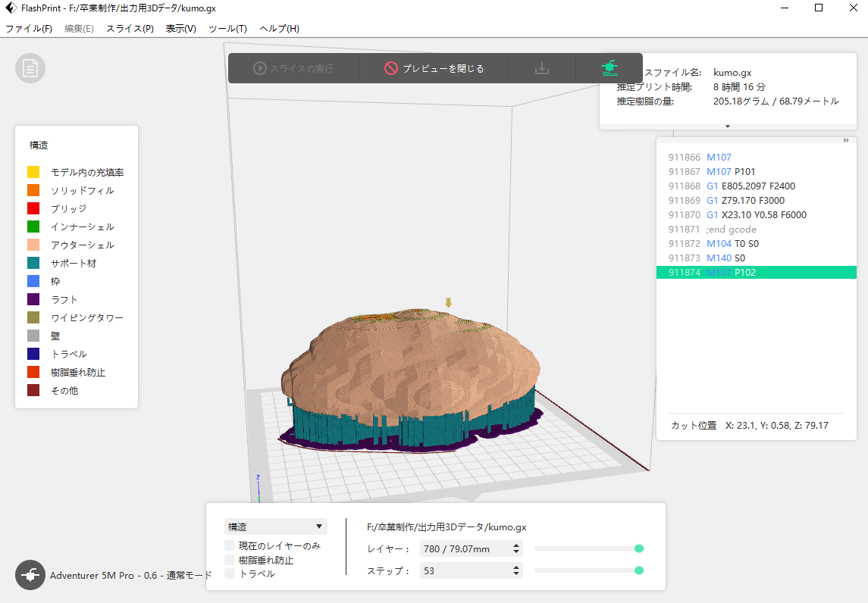Open the ファイル(F) menu
The height and width of the screenshot is (603, 868).
29,29
